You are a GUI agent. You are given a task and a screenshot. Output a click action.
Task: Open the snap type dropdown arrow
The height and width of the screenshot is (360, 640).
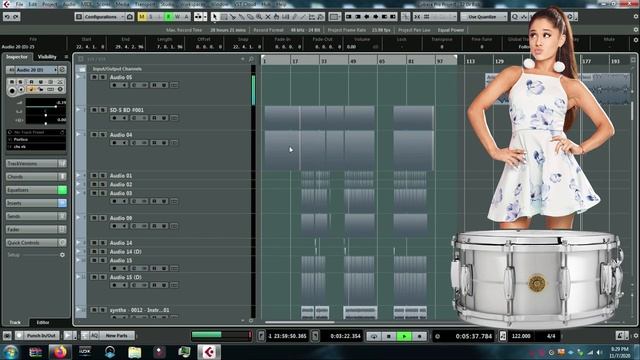454,17
